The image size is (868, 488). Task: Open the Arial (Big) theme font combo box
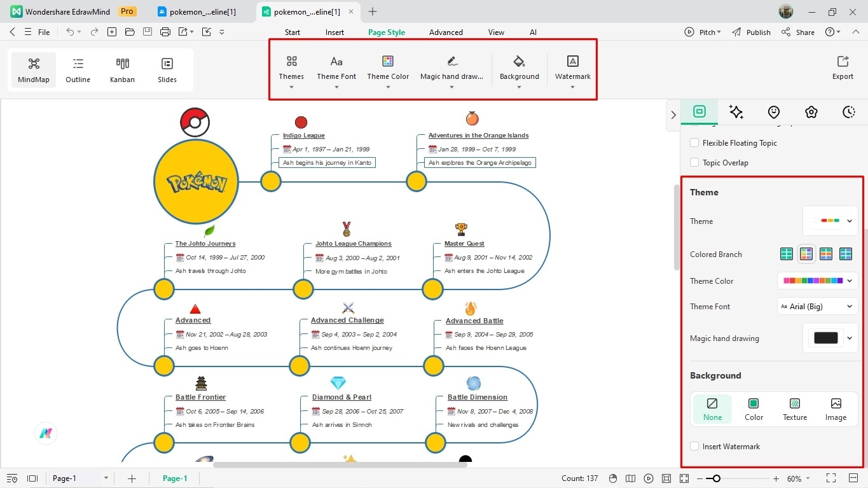click(x=817, y=307)
